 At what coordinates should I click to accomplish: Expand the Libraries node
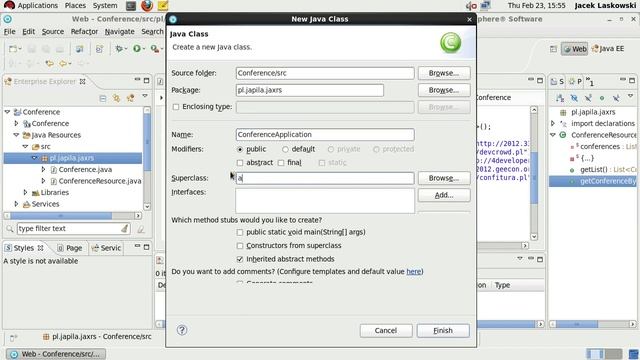tap(25, 192)
